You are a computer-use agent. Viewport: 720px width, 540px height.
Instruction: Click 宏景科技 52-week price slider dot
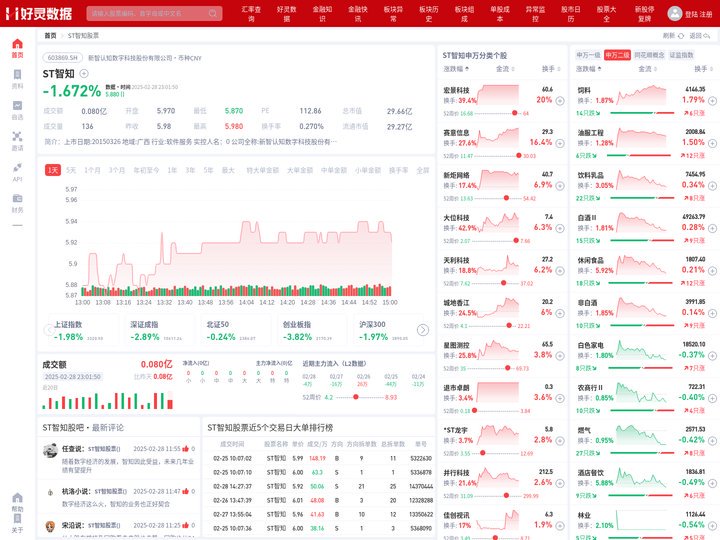(x=514, y=113)
